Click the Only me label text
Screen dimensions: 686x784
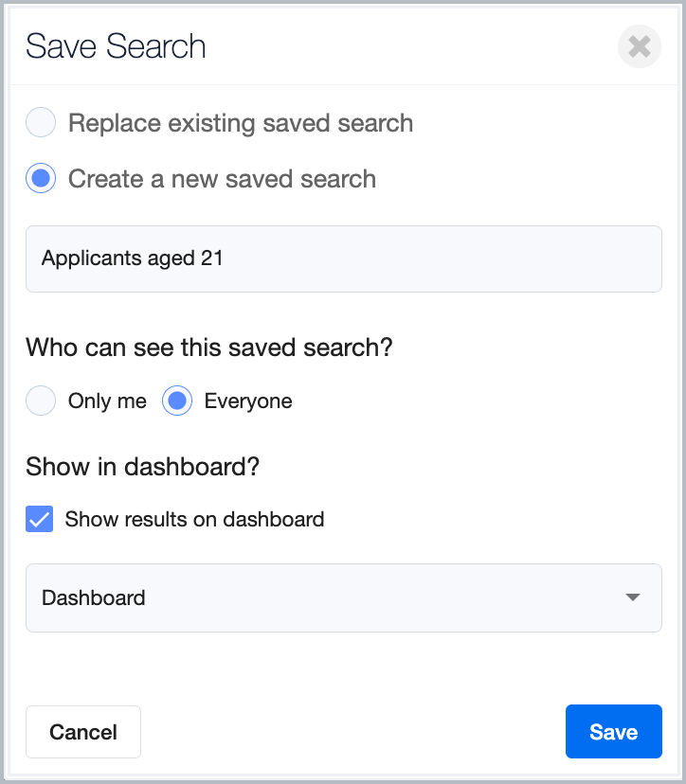[108, 401]
